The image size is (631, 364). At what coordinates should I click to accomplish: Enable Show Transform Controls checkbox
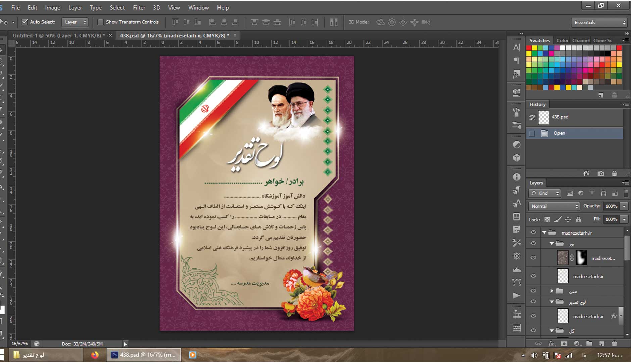coord(100,22)
